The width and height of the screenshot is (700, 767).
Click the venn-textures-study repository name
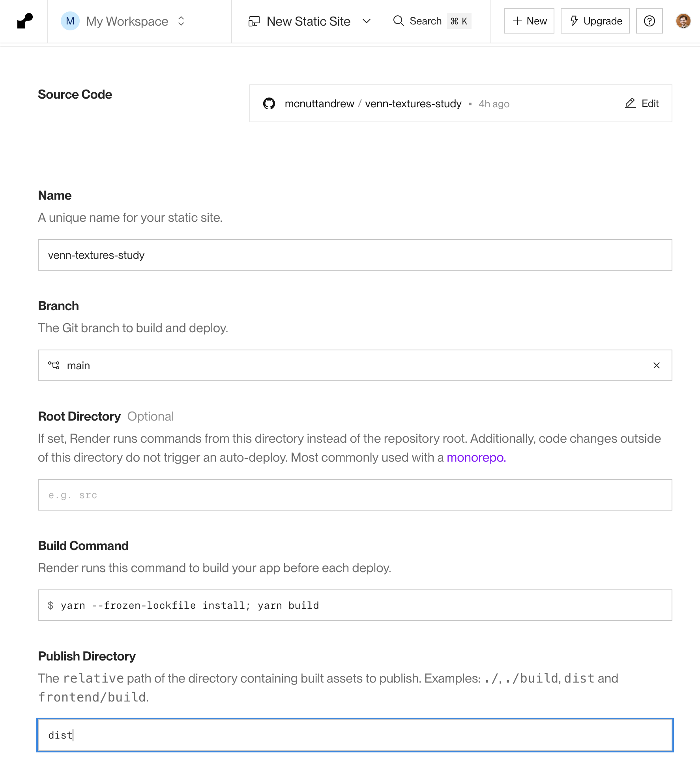pos(413,104)
